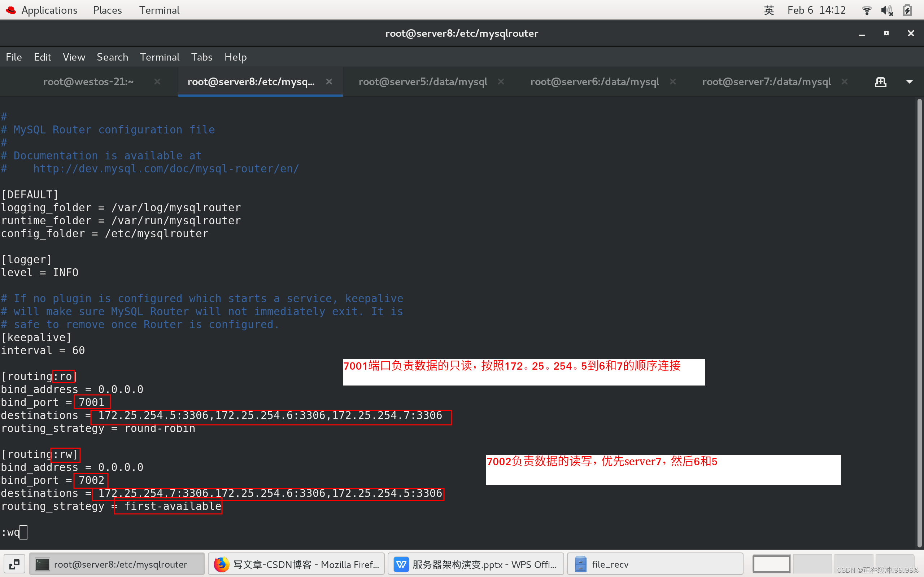The width and height of the screenshot is (924, 577).
Task: Switch to root@server6:/data/mysql tab
Action: tap(594, 82)
